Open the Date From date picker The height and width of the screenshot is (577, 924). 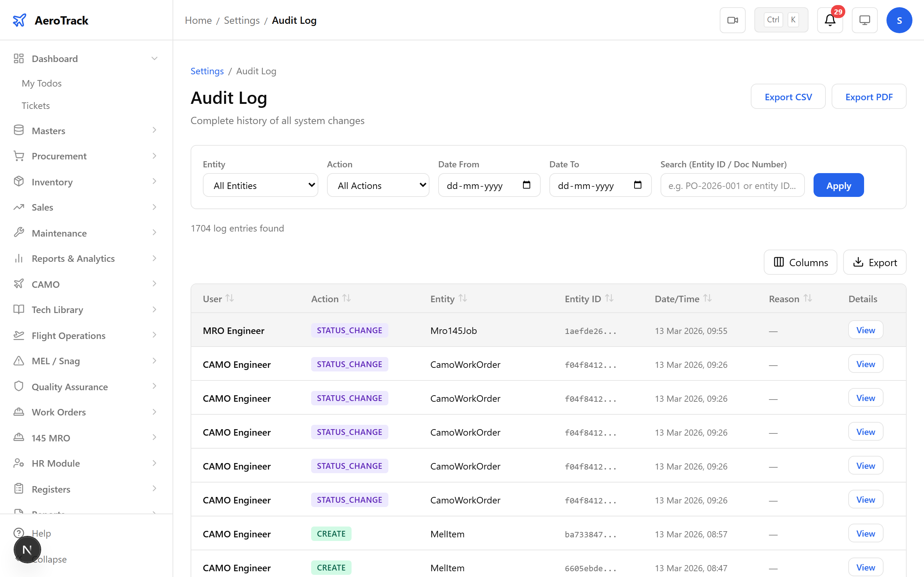tap(527, 185)
